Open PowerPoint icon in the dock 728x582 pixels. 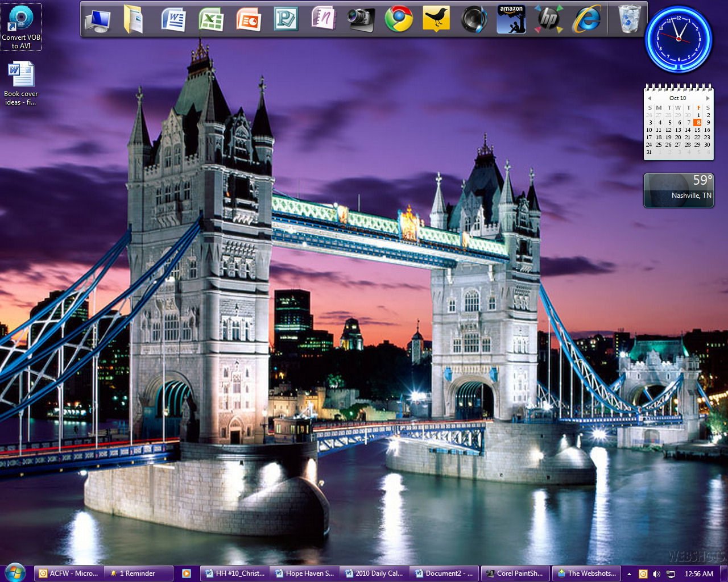click(x=249, y=20)
